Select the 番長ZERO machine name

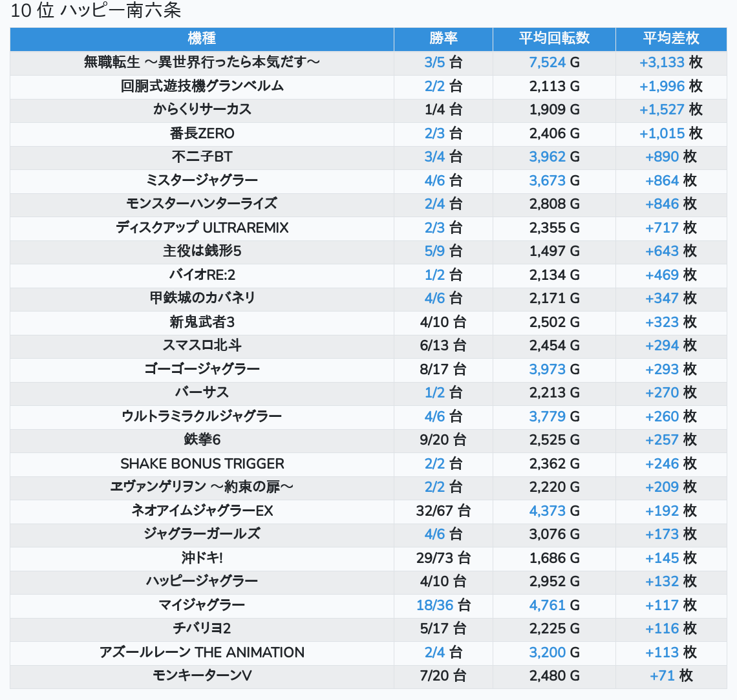click(202, 134)
